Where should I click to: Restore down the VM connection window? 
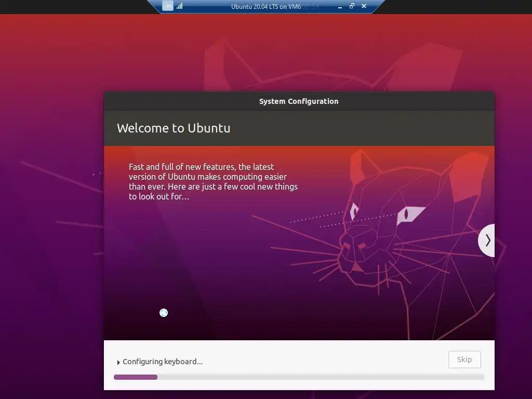pos(352,6)
